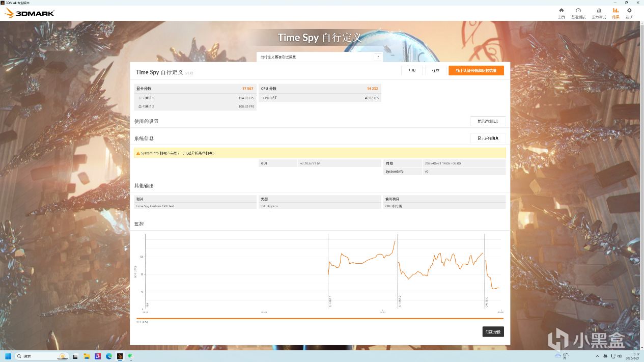Click the Time Spy 自行定义 result title
Image resolution: width=644 pixels, height=362 pixels.
tap(159, 72)
